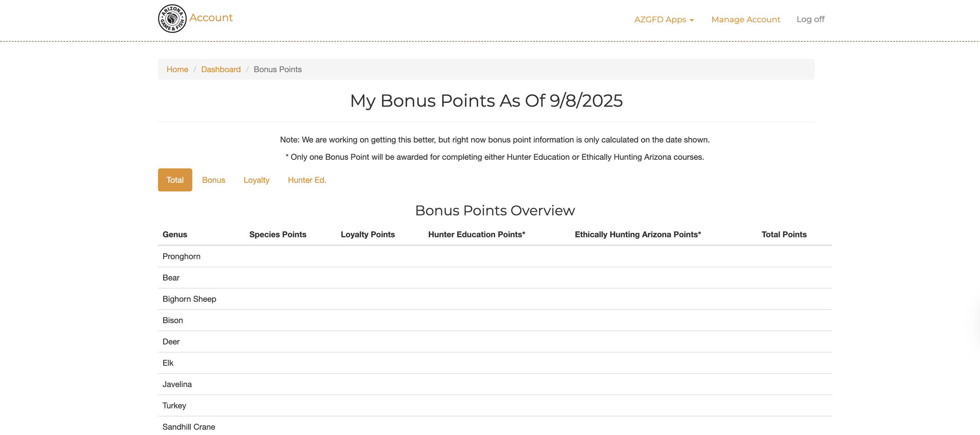Switch to the Bonus tab
Screen dimensions: 980x435
(213, 179)
